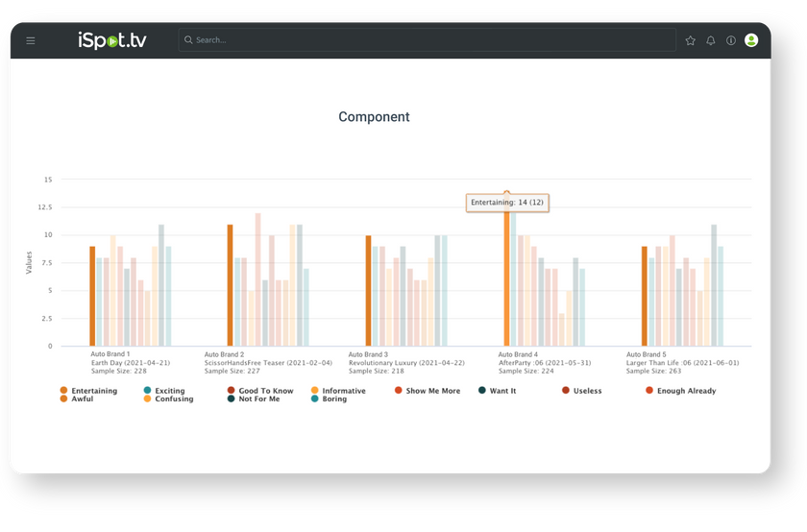
Task: Toggle the Boring legend entry
Action: click(332, 399)
